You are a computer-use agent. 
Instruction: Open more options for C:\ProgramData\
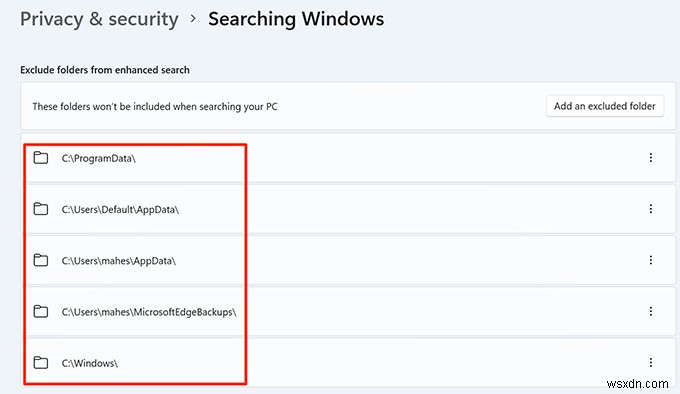click(x=651, y=158)
